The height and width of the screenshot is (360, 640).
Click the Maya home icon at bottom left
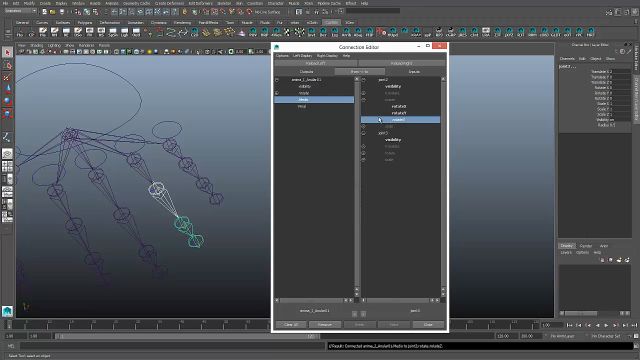(7, 311)
